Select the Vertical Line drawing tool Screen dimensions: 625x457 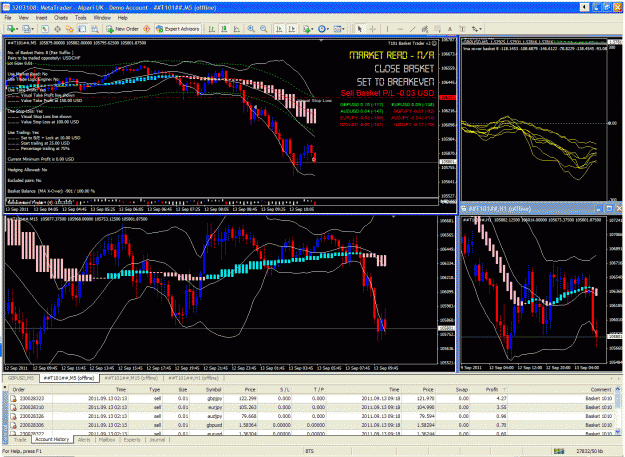coord(387,29)
